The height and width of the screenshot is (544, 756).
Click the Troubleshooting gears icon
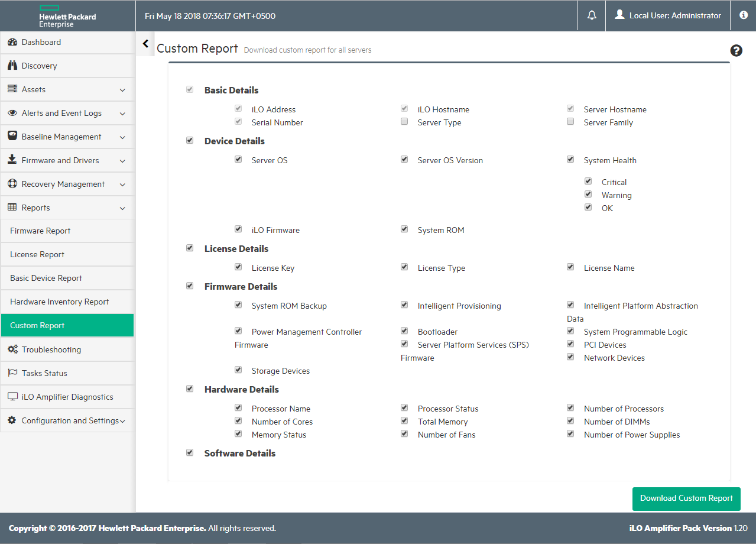[12, 349]
